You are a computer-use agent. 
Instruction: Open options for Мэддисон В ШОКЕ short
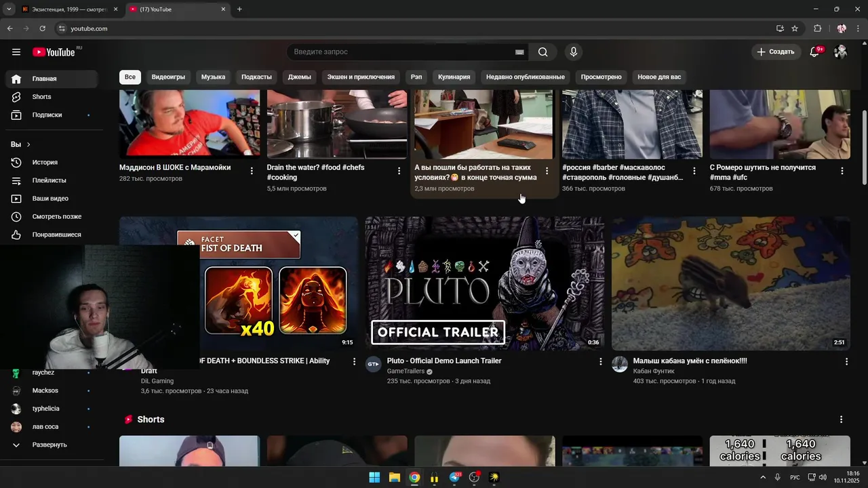click(x=252, y=171)
